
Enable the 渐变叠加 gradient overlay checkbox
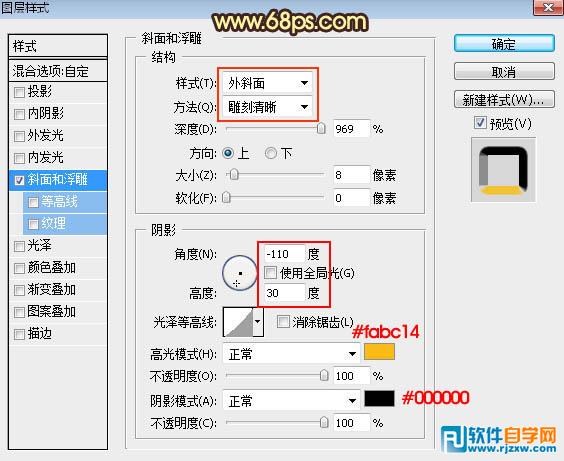19,290
